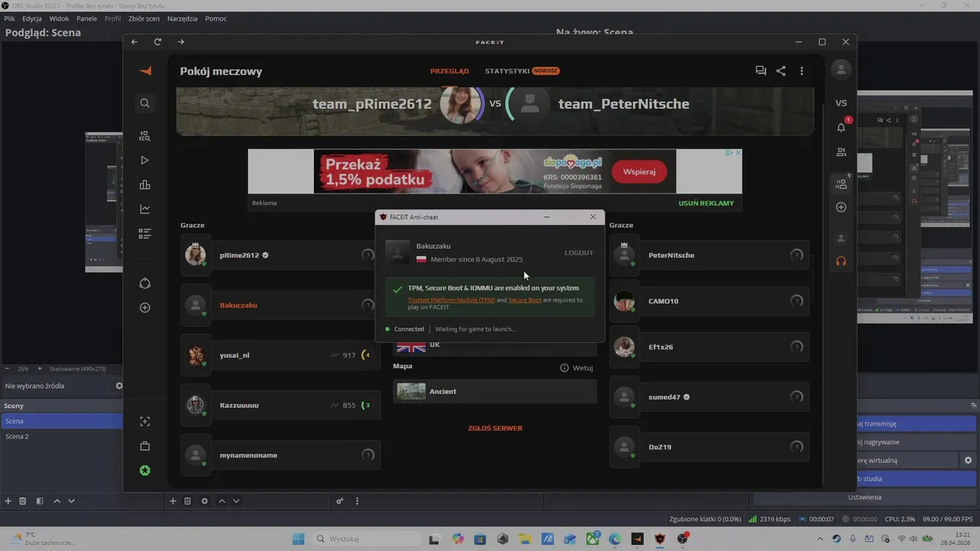Open audio mixer advanced properties gears icon
This screenshot has height=551, width=980.
pyautogui.click(x=340, y=500)
